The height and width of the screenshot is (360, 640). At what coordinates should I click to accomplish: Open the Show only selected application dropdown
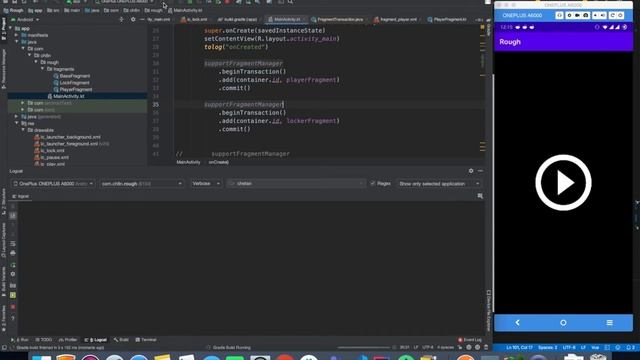[x=439, y=184]
